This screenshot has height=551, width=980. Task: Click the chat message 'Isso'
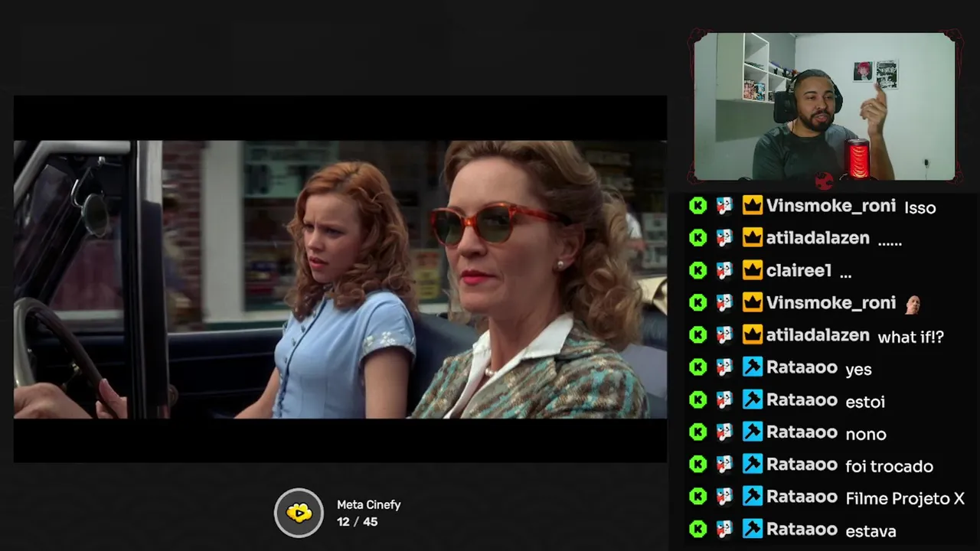pyautogui.click(x=920, y=207)
